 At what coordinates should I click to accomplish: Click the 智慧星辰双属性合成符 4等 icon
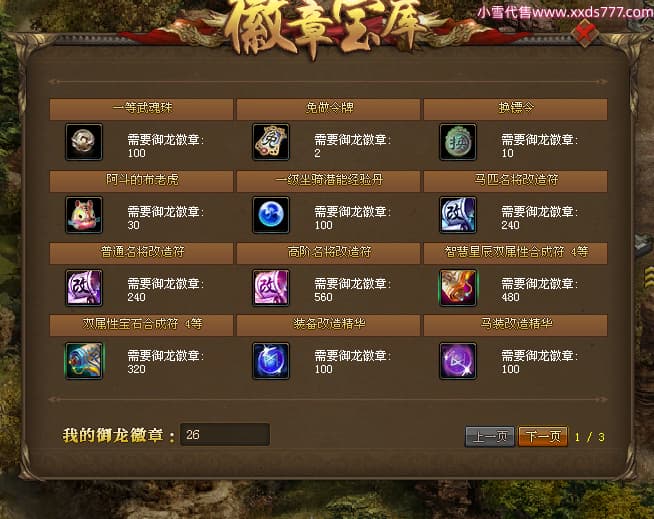[x=458, y=287]
